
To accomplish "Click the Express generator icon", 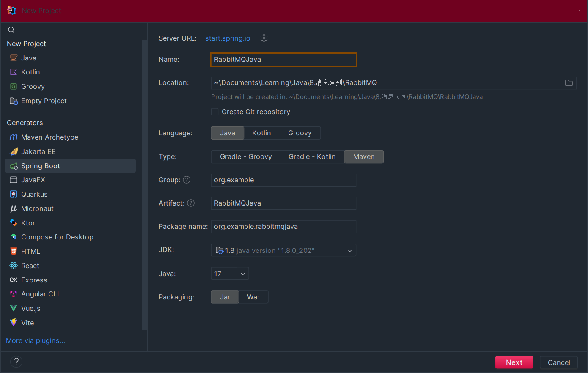I will click(x=14, y=280).
